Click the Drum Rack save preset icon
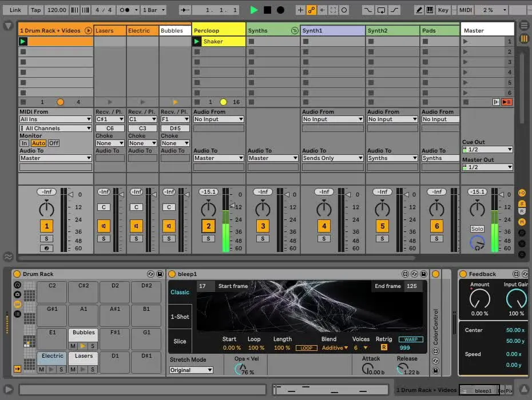 pyautogui.click(x=160, y=274)
